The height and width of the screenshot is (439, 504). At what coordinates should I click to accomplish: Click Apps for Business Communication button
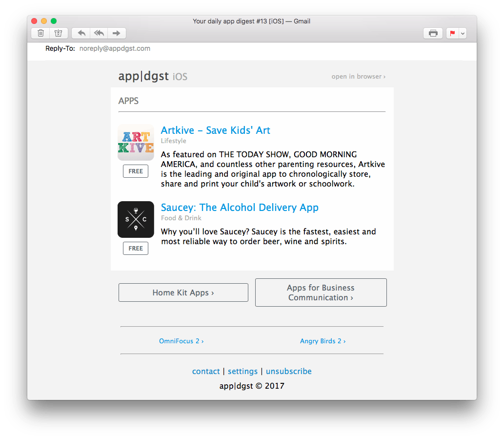pyautogui.click(x=321, y=293)
